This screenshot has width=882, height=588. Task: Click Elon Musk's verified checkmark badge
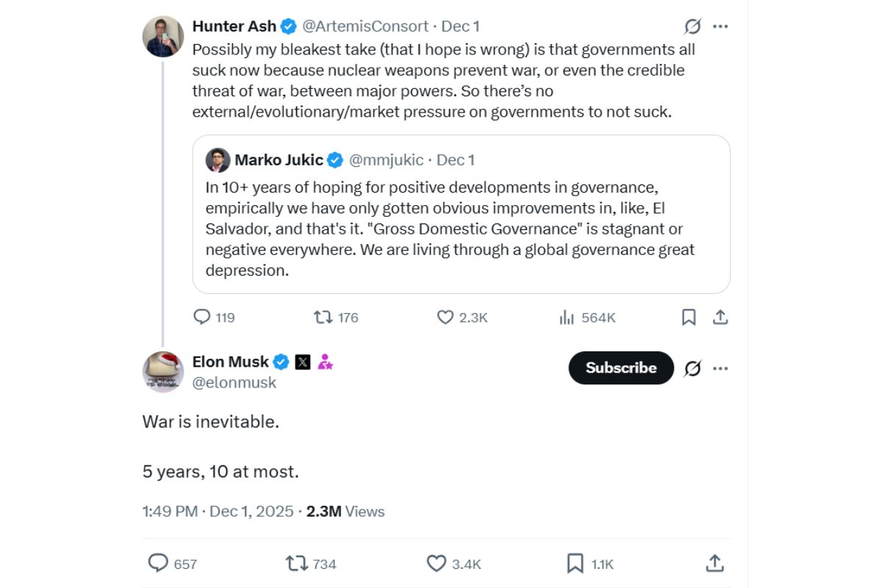[280, 362]
